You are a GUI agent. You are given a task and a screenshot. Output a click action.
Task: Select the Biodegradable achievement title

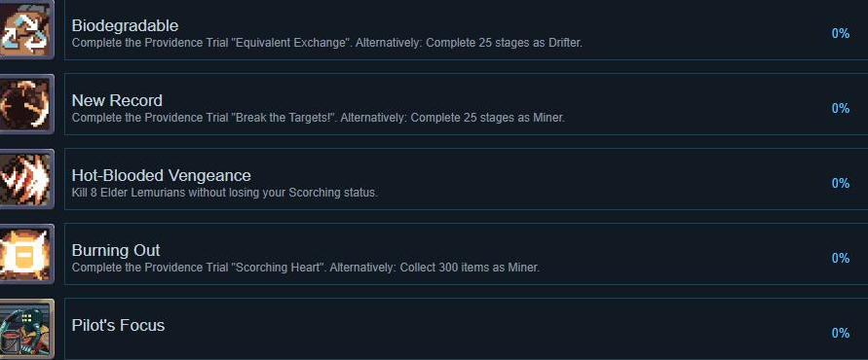[125, 25]
